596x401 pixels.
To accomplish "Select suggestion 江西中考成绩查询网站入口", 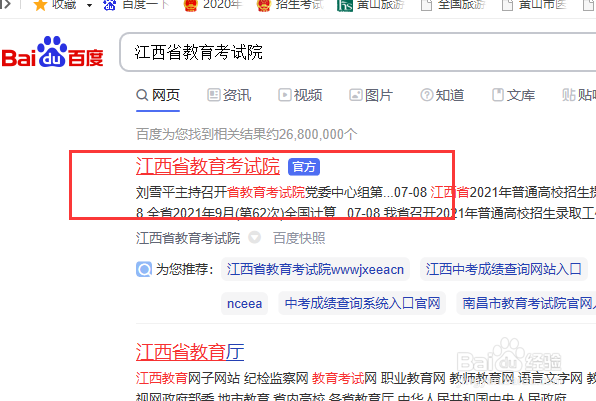I will (x=504, y=269).
